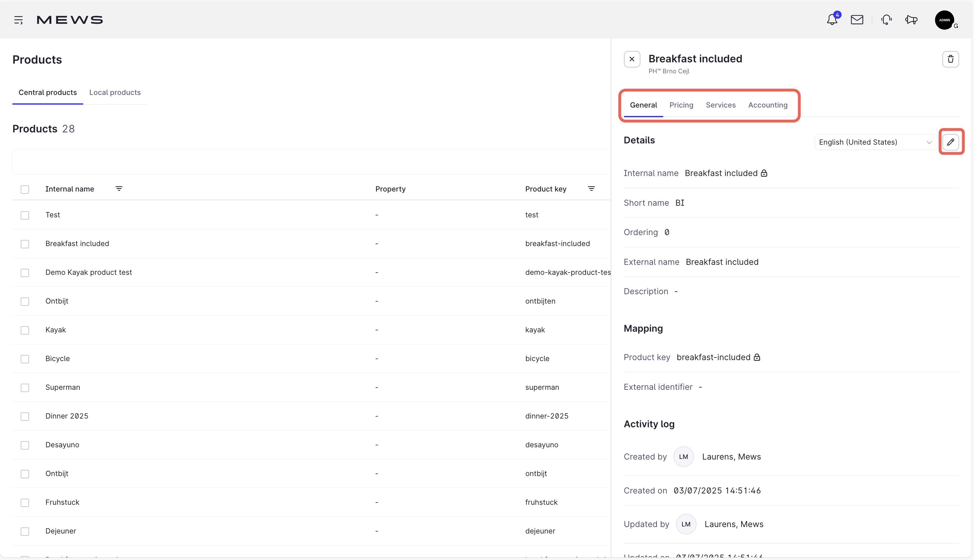Check the Desayuno row checkbox
974x560 pixels.
[x=25, y=445]
